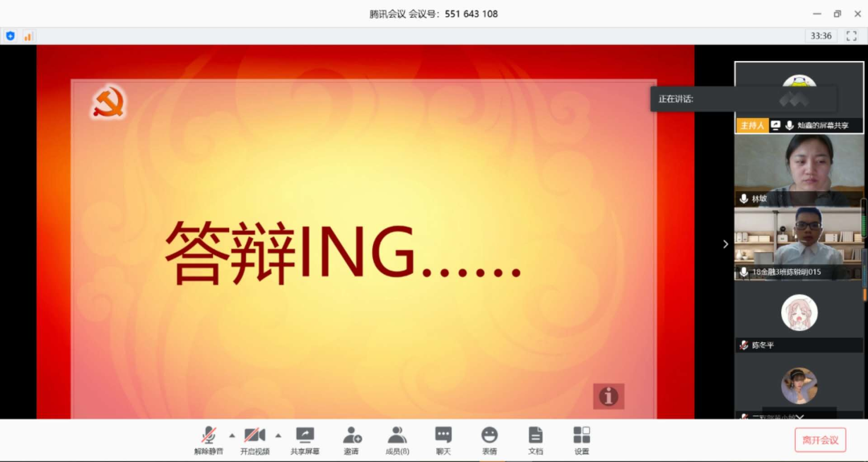
Task: Click the blue security shield icon
Action: (x=10, y=36)
